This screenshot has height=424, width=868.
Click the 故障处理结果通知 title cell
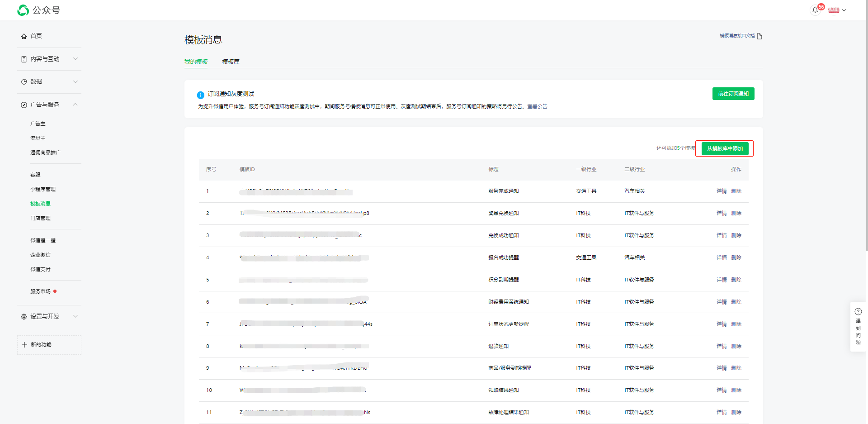tap(509, 412)
